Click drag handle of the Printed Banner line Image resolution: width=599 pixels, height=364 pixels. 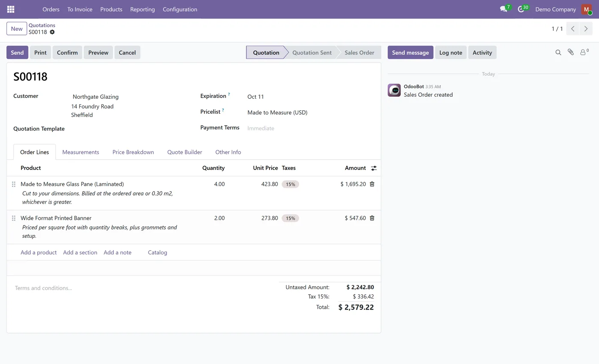pos(14,218)
